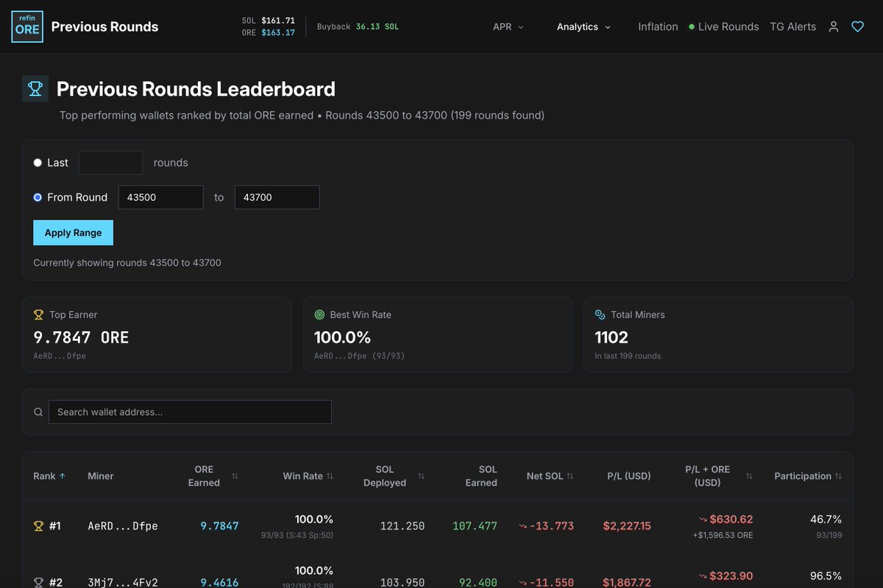Click the SOL Earned column header
The height and width of the screenshot is (588, 883).
click(481, 476)
